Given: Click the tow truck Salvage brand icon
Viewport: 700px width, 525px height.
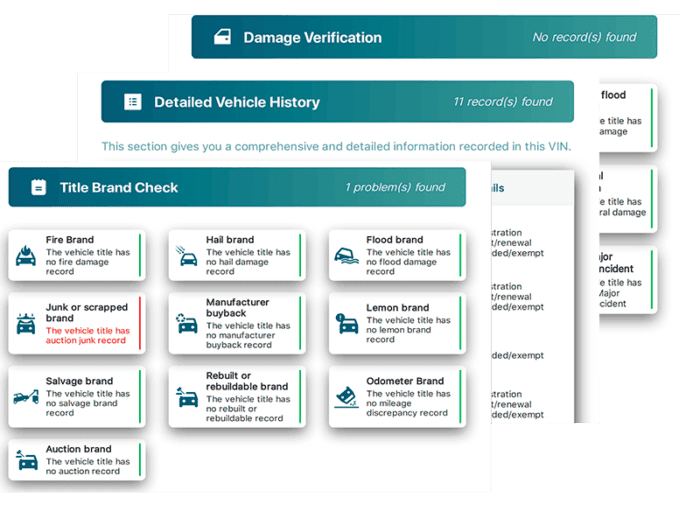Looking at the screenshot, I should (x=26, y=396).
